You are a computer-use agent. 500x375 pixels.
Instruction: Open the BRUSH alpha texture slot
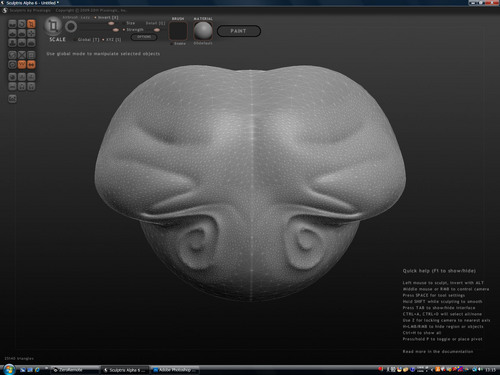click(x=178, y=31)
